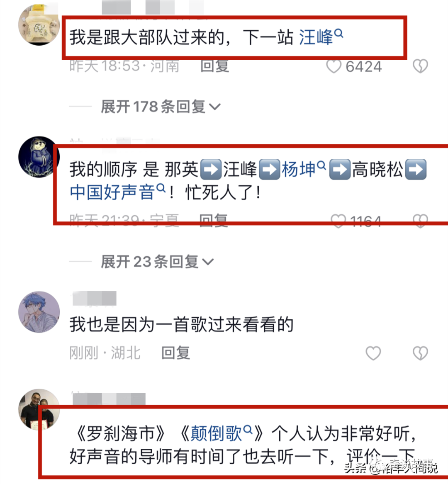The height and width of the screenshot is (484, 448).
Task: Reply to the 河南 comment
Action: pyautogui.click(x=215, y=66)
